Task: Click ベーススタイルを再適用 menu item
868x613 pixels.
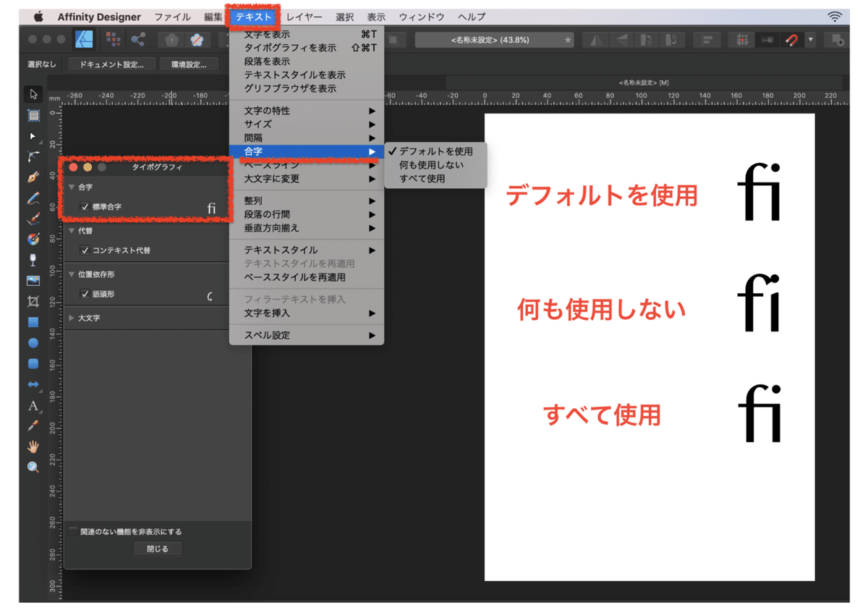Action: [x=307, y=277]
